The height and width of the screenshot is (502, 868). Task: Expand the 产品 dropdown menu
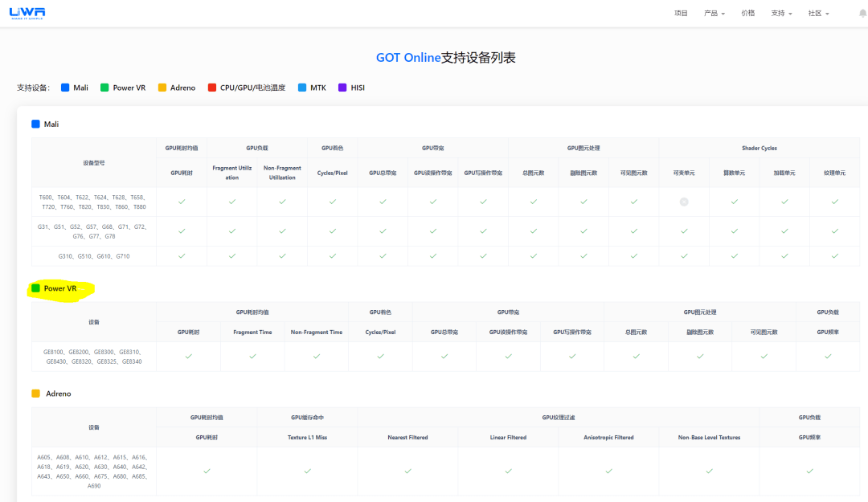click(714, 13)
